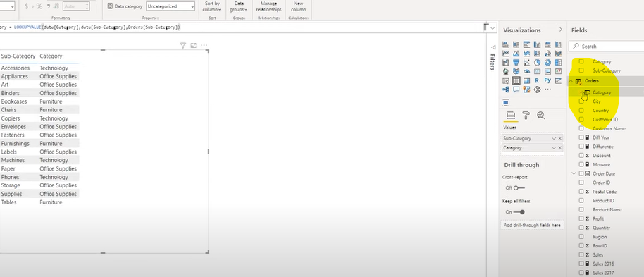Select the Waterfall chart visual
The height and width of the screenshot is (277, 644).
pos(506,63)
